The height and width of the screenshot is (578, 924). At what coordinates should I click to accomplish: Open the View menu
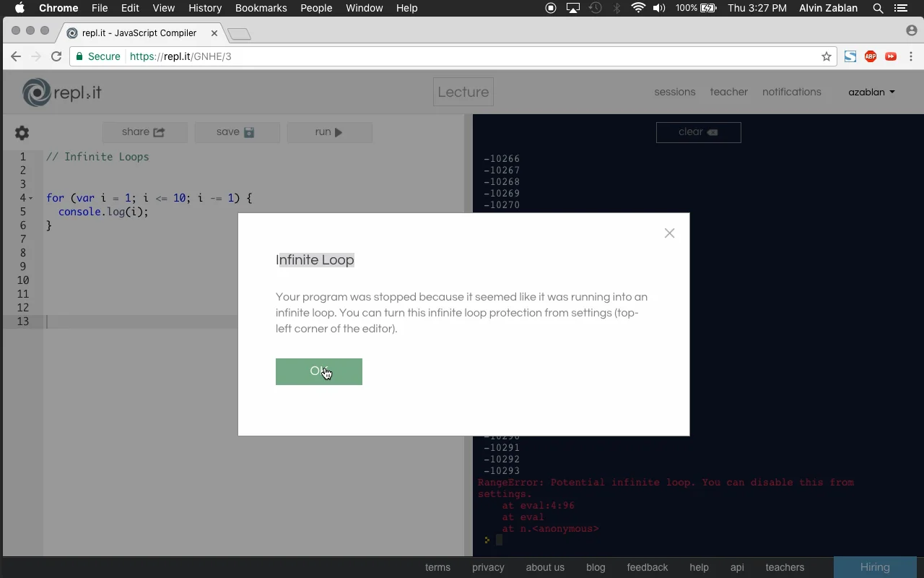164,8
